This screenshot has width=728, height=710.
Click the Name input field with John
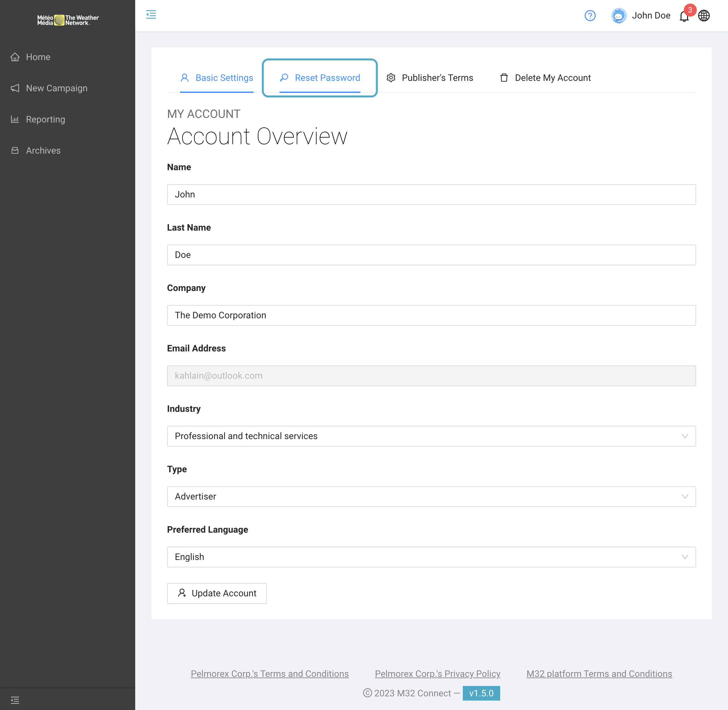[431, 194]
